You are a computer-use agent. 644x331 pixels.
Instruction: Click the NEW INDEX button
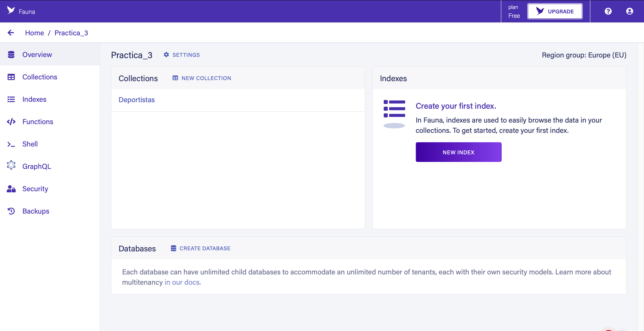[x=458, y=152]
